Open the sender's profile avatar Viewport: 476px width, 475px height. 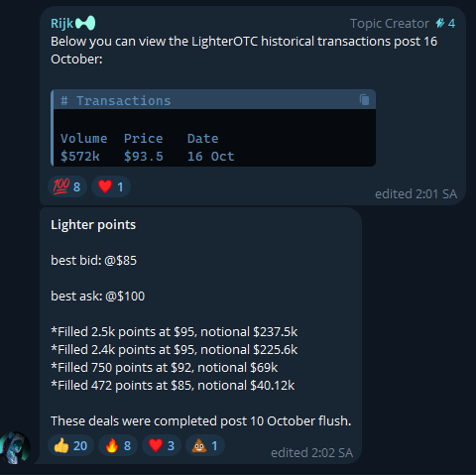tap(15, 447)
